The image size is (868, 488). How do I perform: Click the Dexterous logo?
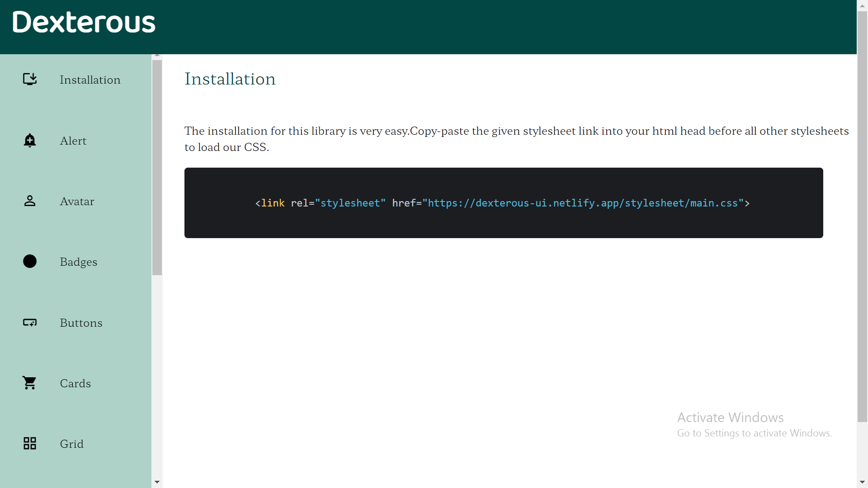coord(83,21)
